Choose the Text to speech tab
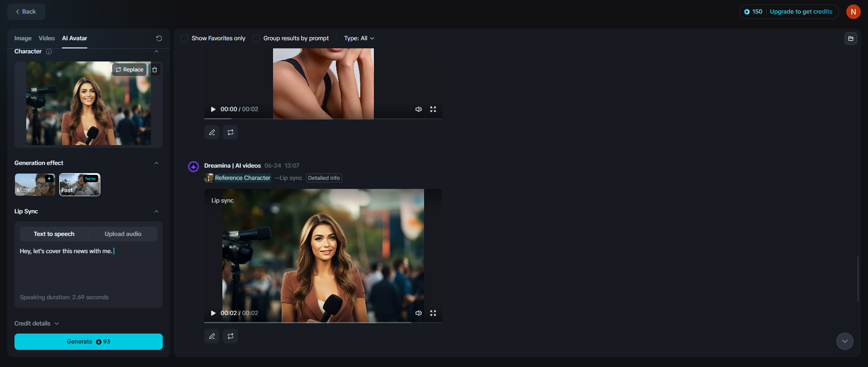The image size is (868, 367). tap(54, 234)
